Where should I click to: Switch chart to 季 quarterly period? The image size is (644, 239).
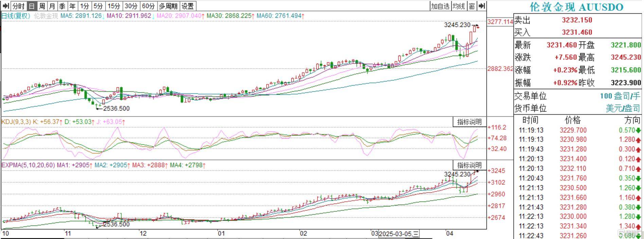(x=62, y=6)
